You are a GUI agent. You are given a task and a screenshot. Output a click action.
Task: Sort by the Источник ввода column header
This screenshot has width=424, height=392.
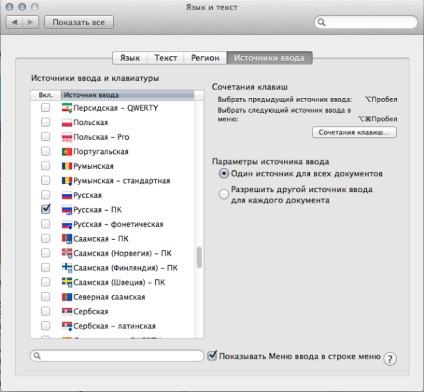pos(127,95)
